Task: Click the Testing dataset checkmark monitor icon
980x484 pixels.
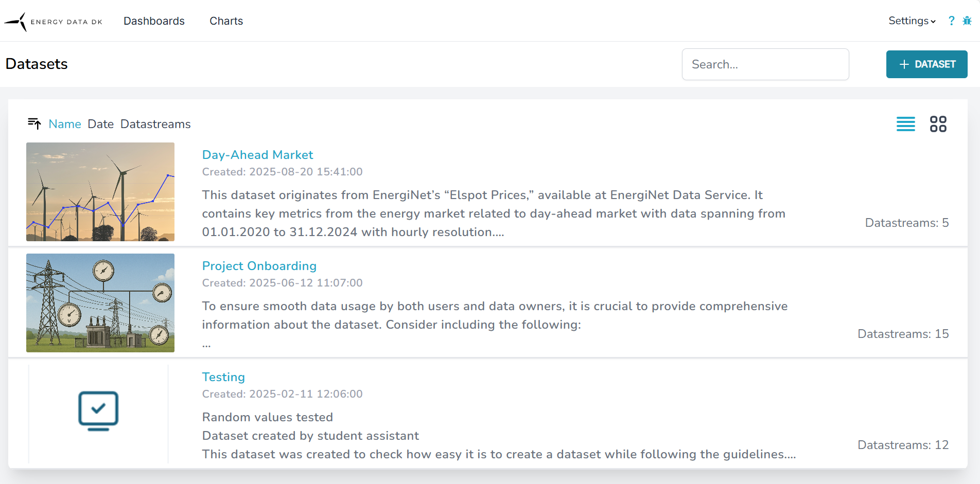Action: click(x=98, y=411)
